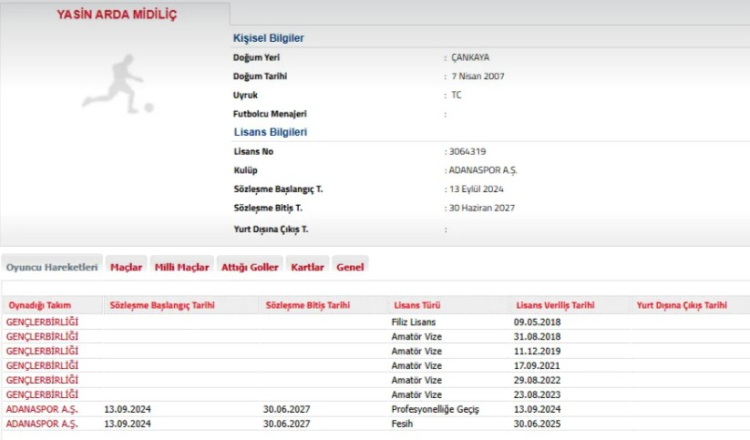The width and height of the screenshot is (750, 440).
Task: Select the Sözleşme Bitiş Tarihi column header
Action: click(x=307, y=304)
